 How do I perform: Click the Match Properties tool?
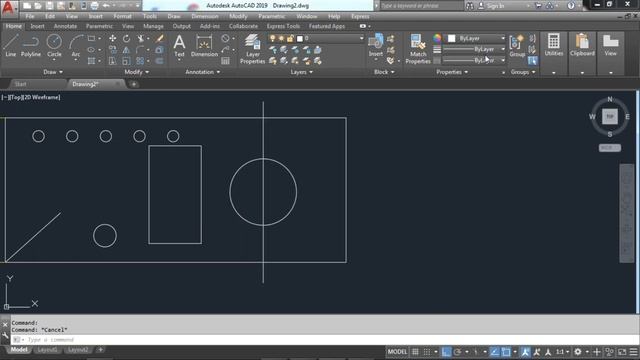pyautogui.click(x=418, y=49)
